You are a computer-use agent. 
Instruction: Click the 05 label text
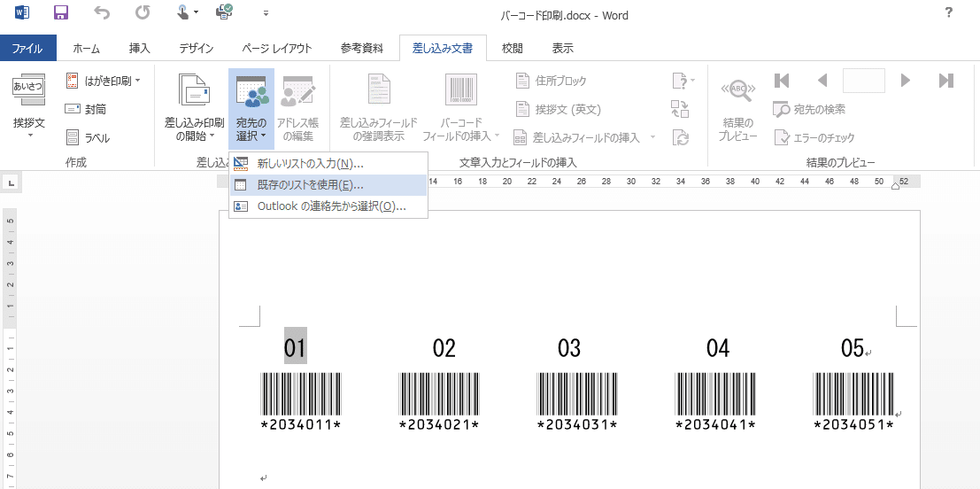[x=853, y=347]
